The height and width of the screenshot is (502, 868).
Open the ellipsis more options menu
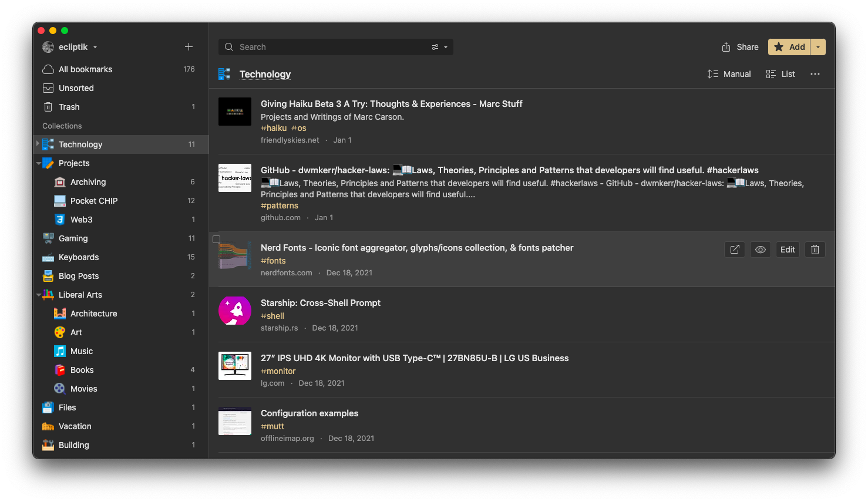(x=815, y=73)
